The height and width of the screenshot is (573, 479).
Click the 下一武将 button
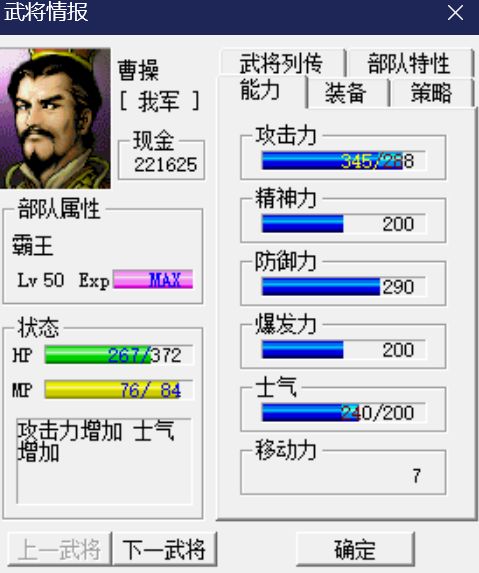click(164, 549)
